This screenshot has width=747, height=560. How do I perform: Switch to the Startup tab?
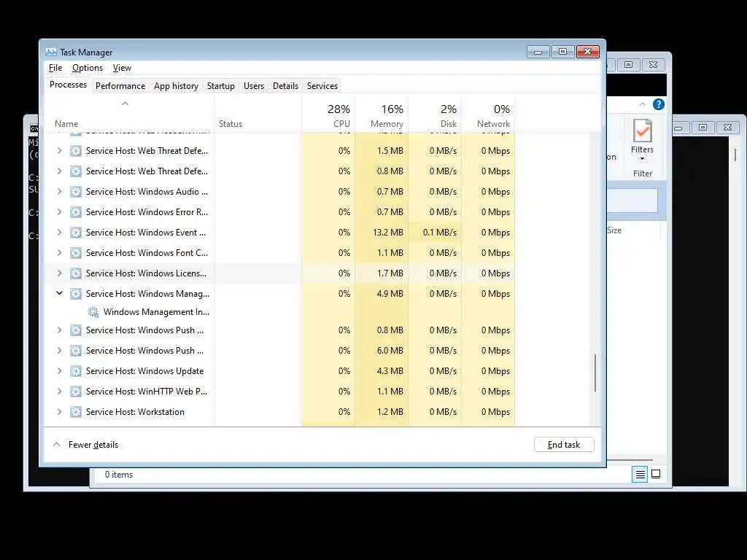coord(220,86)
